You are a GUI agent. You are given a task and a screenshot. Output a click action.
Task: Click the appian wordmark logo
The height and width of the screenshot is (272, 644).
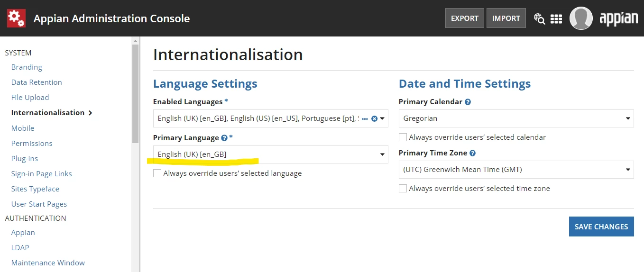click(x=618, y=18)
